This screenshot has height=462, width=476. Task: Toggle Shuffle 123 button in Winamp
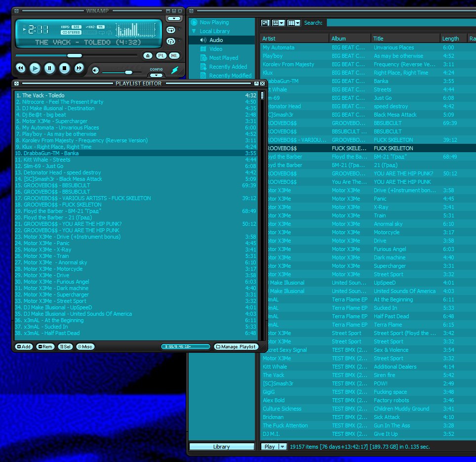(x=171, y=42)
